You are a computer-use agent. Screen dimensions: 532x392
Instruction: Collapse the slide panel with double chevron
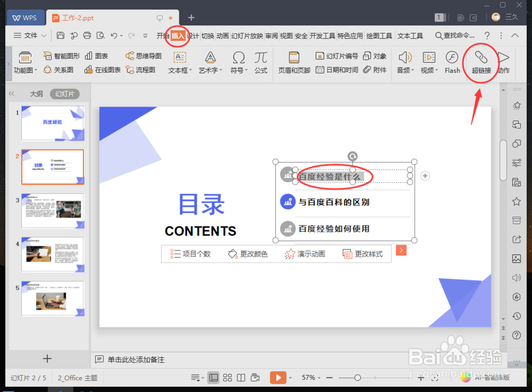[x=12, y=94]
